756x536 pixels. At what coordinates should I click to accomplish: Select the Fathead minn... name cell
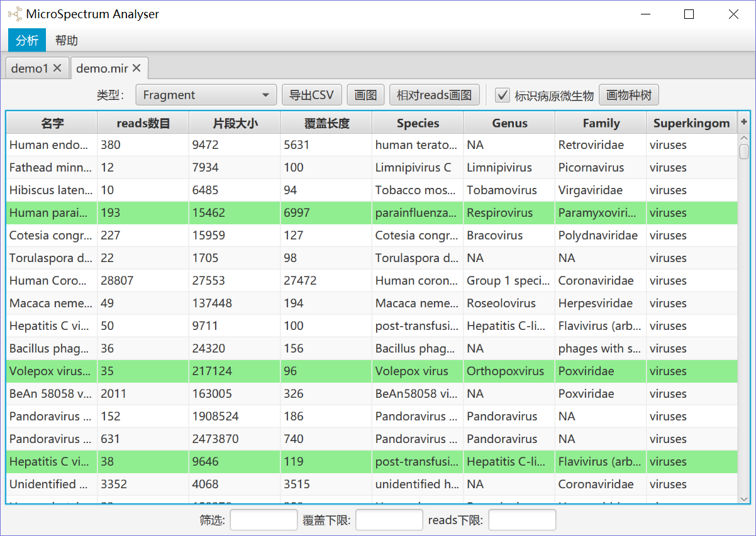tap(52, 168)
